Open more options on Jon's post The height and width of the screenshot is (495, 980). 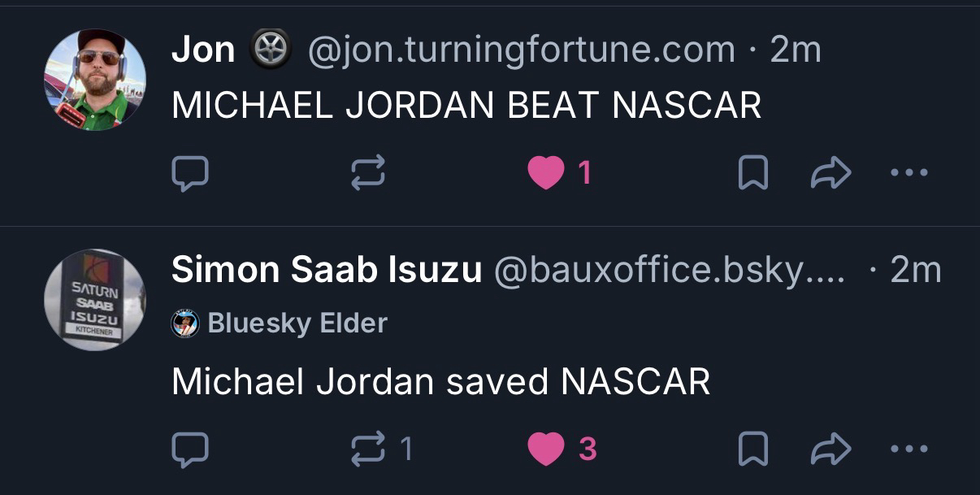(x=908, y=172)
